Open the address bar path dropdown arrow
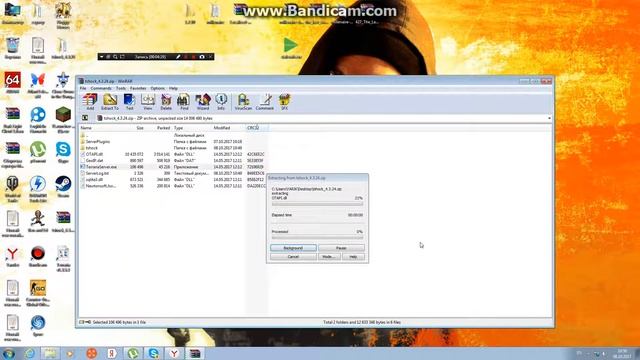The image size is (640, 360). (549, 118)
